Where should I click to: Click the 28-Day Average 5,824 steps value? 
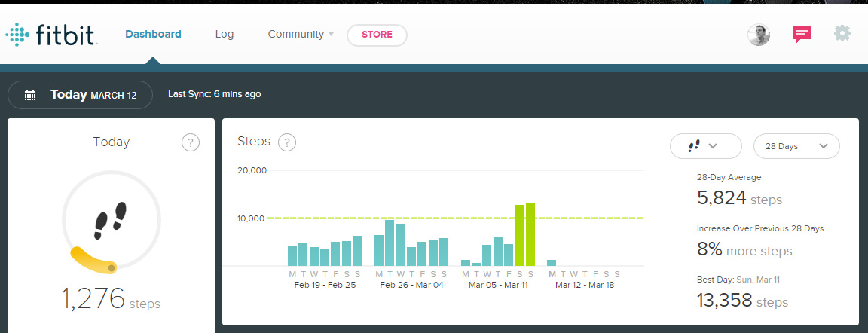[x=740, y=198]
